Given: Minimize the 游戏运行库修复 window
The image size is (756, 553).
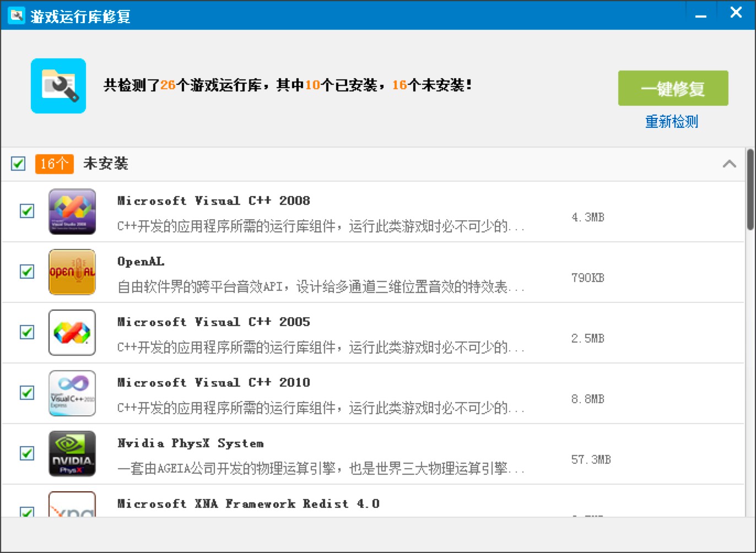Looking at the screenshot, I should [701, 15].
